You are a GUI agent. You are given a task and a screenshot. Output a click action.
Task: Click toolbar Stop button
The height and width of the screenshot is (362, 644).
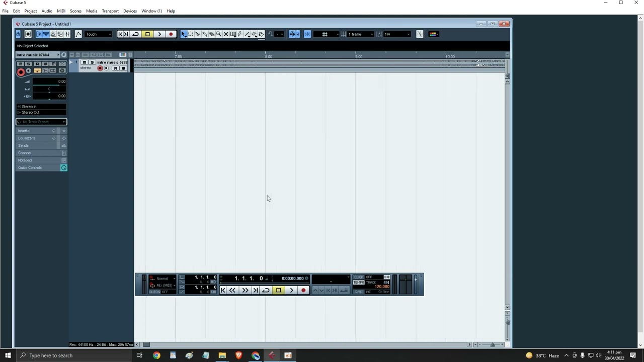click(147, 34)
